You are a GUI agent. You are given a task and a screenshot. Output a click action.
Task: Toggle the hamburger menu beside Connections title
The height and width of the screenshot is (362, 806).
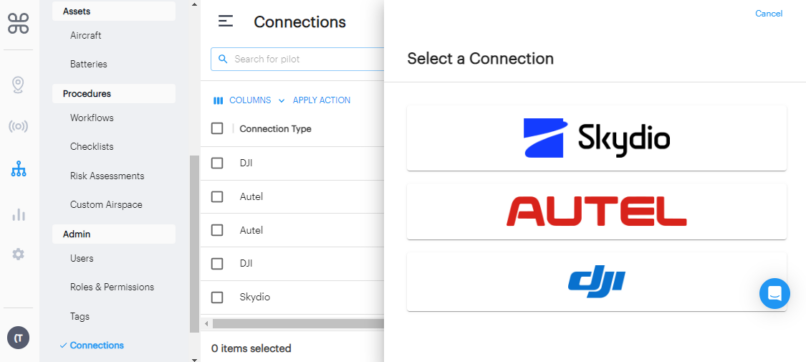(x=226, y=22)
